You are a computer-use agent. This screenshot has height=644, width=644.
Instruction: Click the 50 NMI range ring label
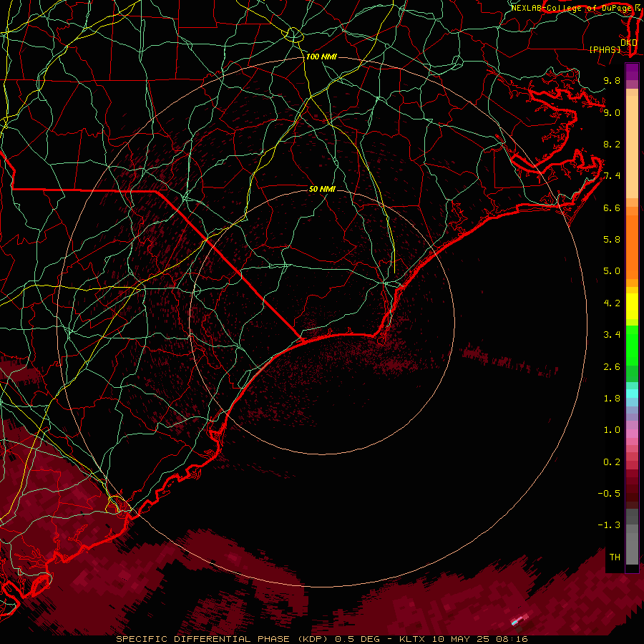(322, 189)
